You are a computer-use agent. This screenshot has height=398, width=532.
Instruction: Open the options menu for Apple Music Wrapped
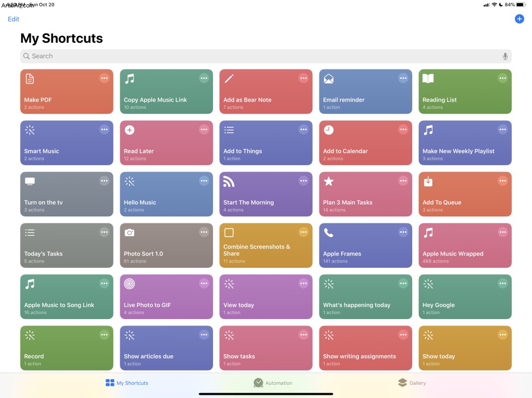pyautogui.click(x=502, y=232)
